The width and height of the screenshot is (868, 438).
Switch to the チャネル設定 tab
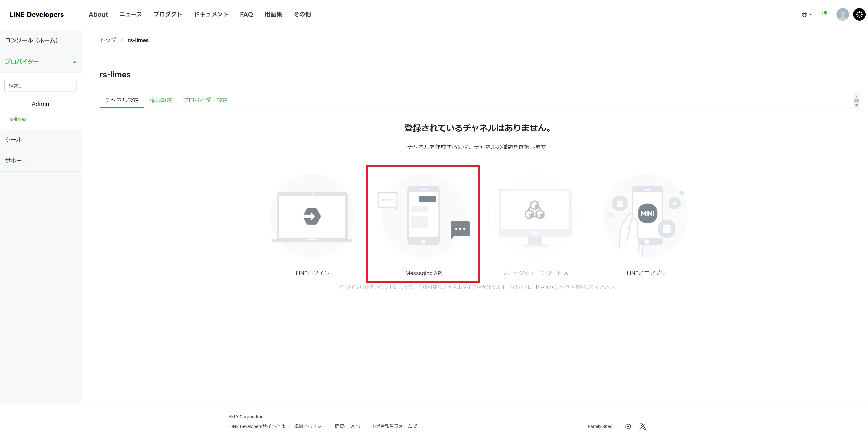[x=122, y=100]
